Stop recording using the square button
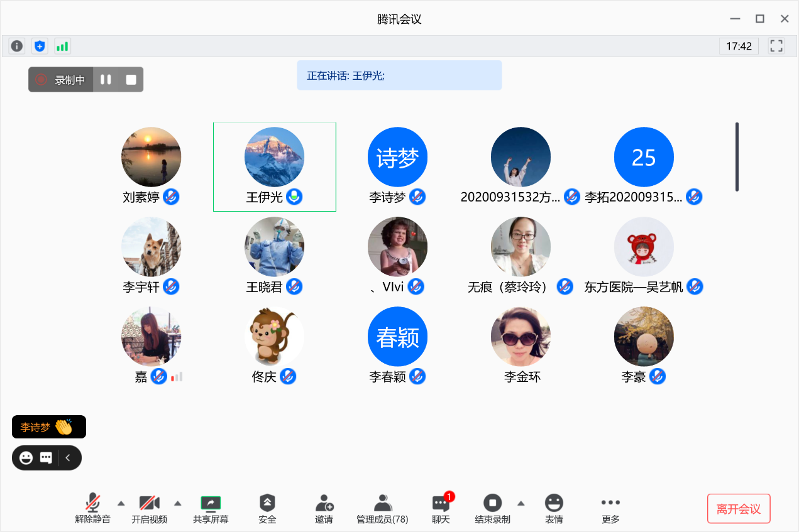This screenshot has height=532, width=799. 131,80
